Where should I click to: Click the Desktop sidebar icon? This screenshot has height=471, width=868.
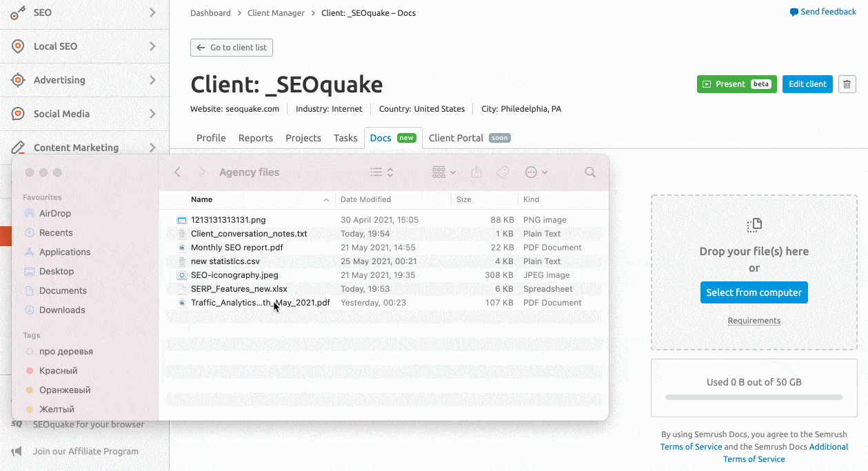[x=30, y=272]
